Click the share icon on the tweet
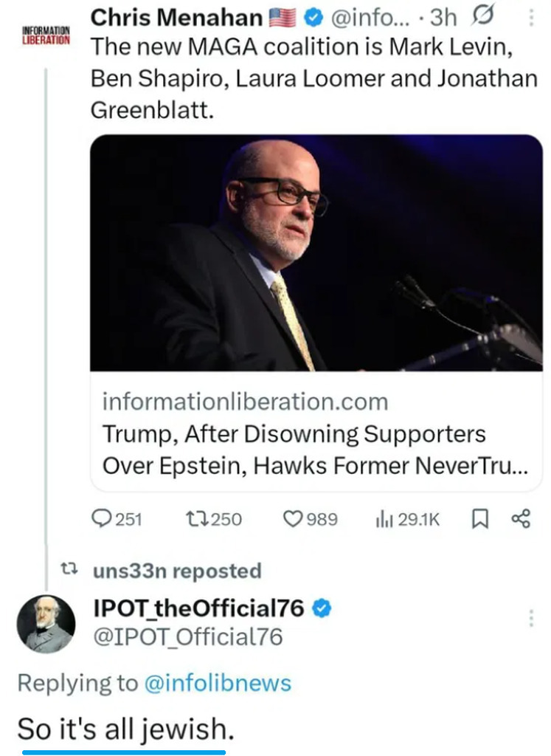The height and width of the screenshot is (756, 551). pyautogui.click(x=521, y=519)
